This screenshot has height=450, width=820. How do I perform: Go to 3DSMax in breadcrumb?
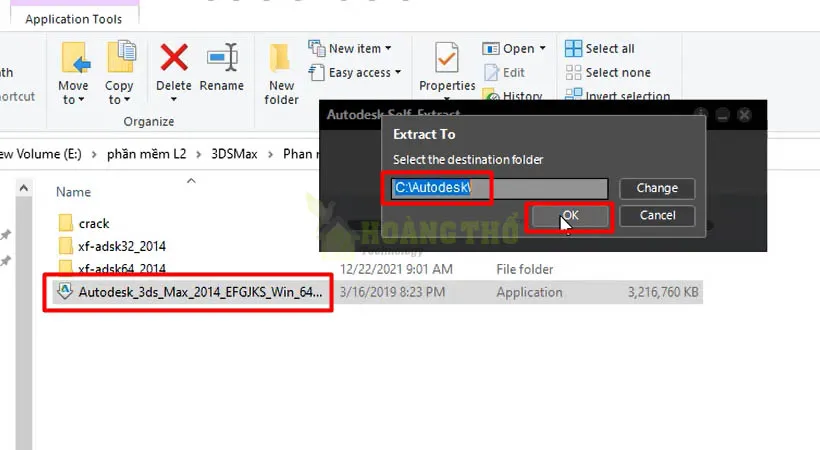point(234,154)
